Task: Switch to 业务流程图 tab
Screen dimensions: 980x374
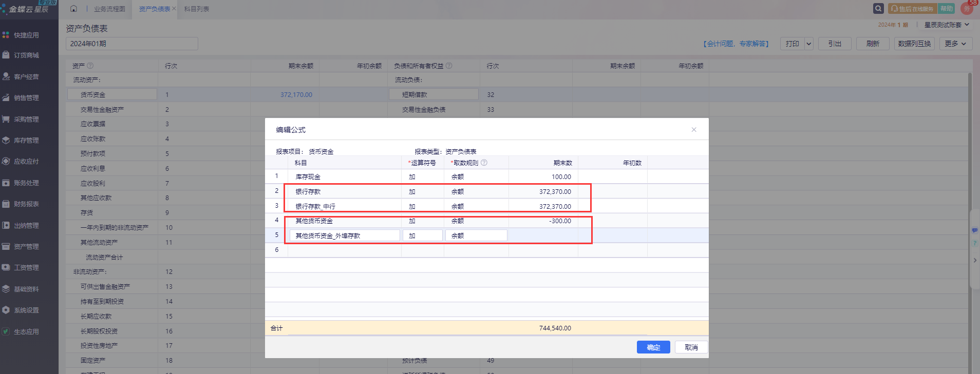Action: [109, 9]
